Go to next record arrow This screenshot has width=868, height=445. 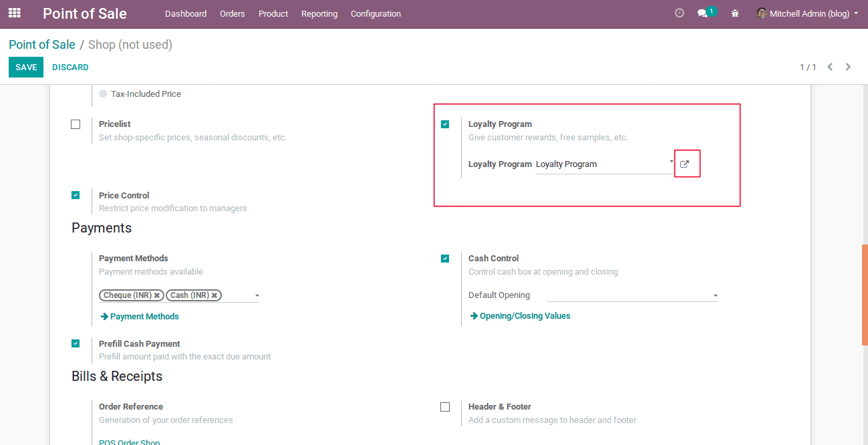click(848, 67)
